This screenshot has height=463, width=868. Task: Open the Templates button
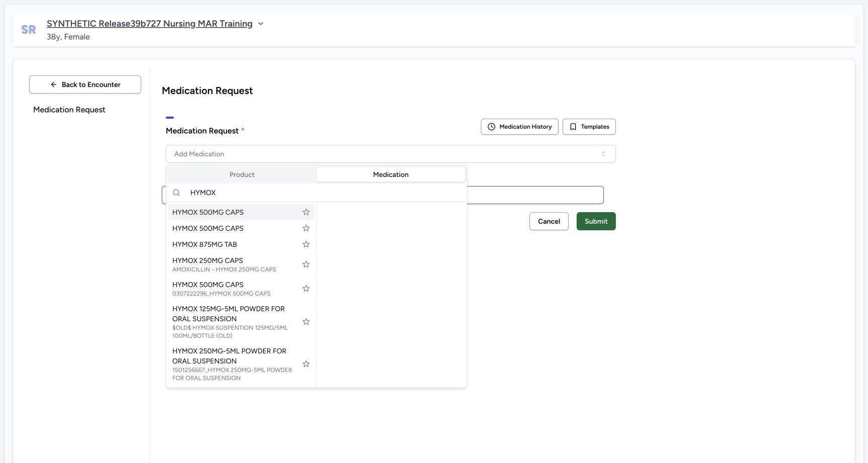coord(589,127)
